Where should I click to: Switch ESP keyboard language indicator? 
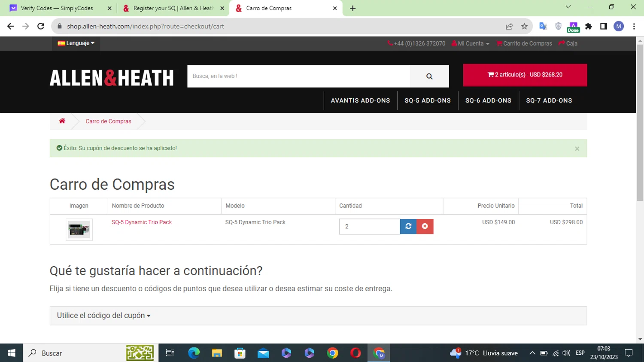click(x=580, y=353)
